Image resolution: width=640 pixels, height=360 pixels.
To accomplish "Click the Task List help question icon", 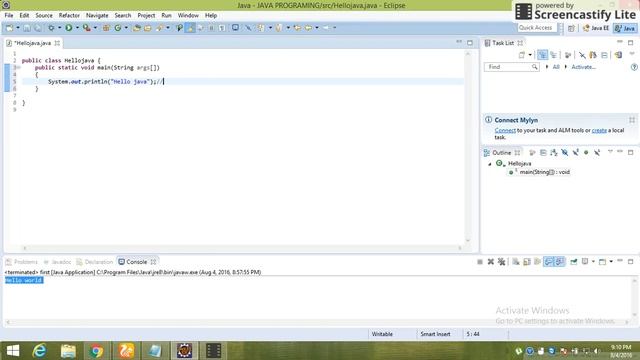I will (x=634, y=67).
